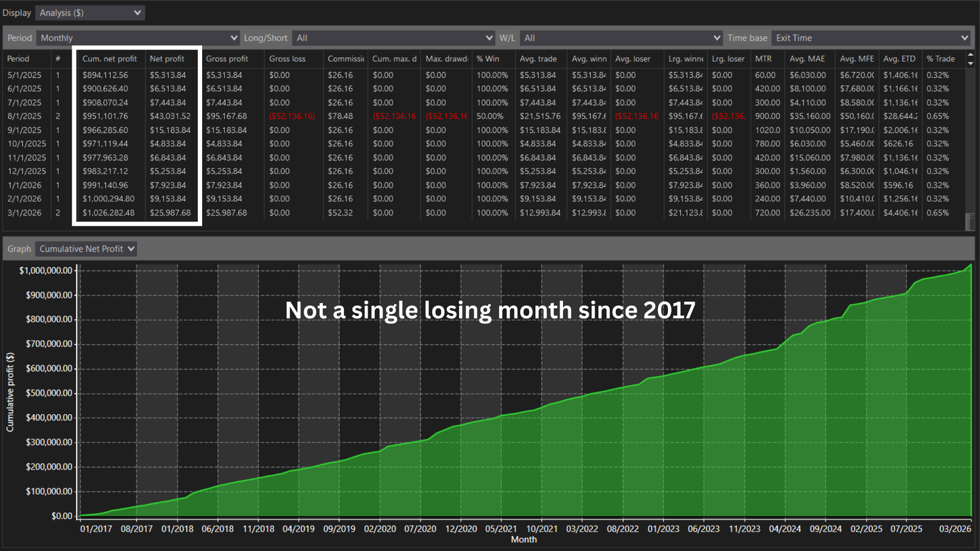The height and width of the screenshot is (551, 980).
Task: Click the Lrg. loser column header
Action: pyautogui.click(x=729, y=59)
